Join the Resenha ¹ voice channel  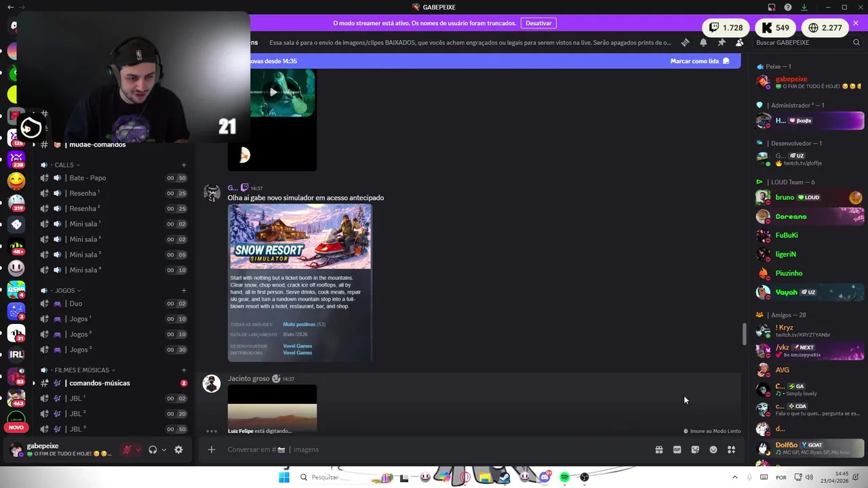point(113,193)
